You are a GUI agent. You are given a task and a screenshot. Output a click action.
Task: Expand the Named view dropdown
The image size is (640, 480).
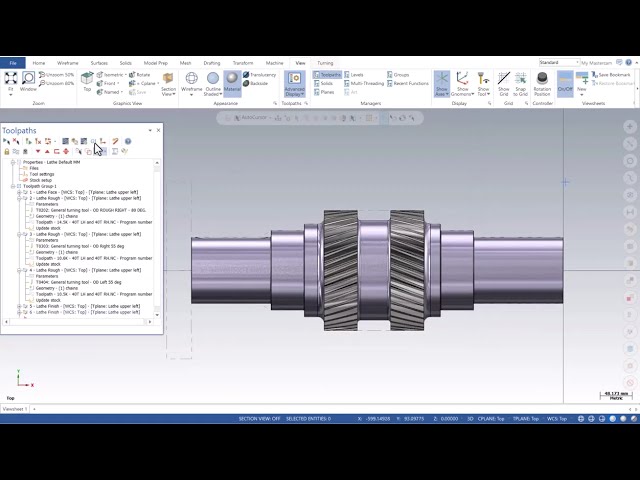point(122,92)
